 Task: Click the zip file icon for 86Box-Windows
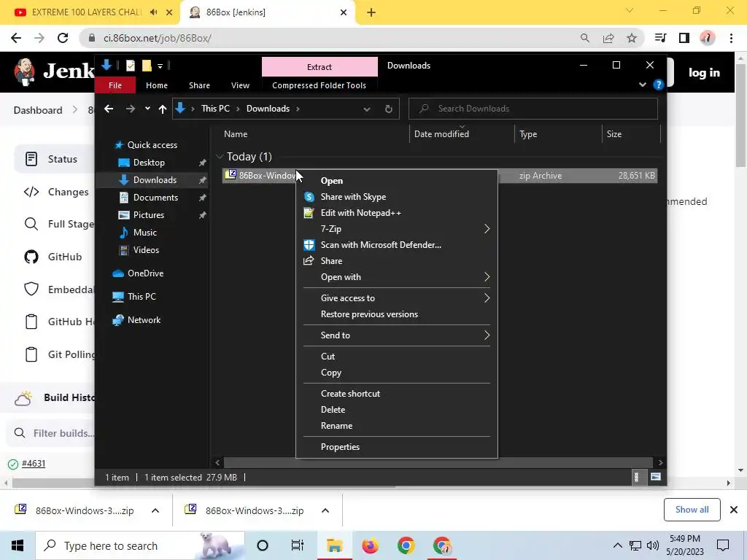231,175
